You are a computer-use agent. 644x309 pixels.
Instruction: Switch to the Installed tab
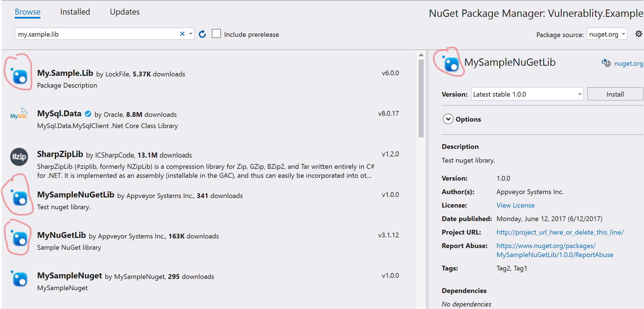[x=74, y=12]
